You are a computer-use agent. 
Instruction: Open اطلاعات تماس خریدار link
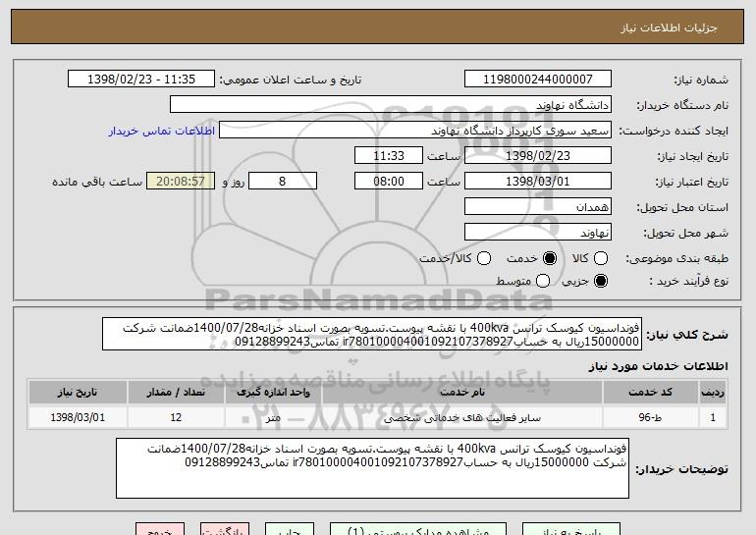162,132
